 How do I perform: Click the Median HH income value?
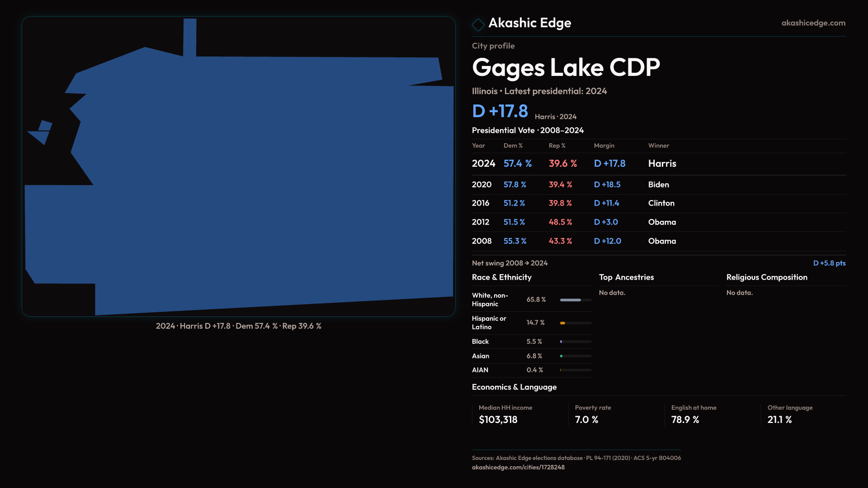click(498, 420)
